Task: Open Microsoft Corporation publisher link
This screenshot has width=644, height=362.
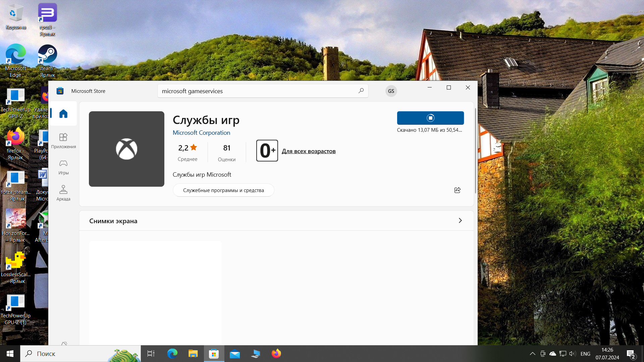Action: click(x=201, y=133)
